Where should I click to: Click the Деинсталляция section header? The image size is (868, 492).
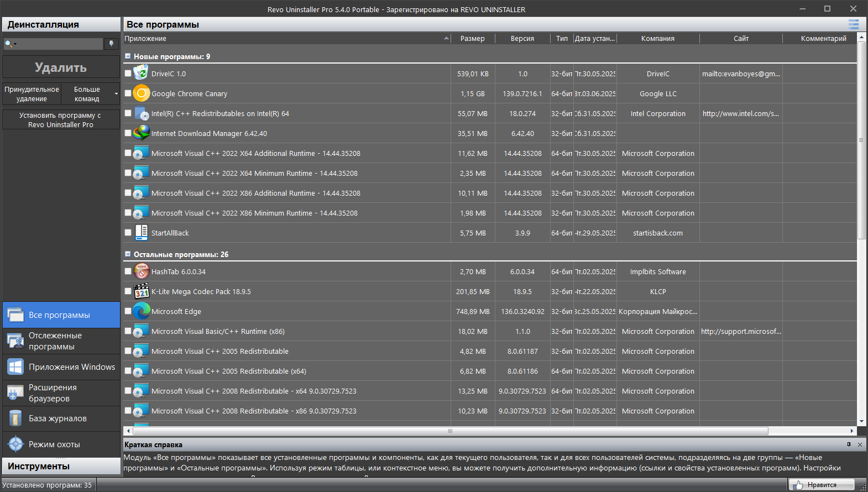[61, 24]
